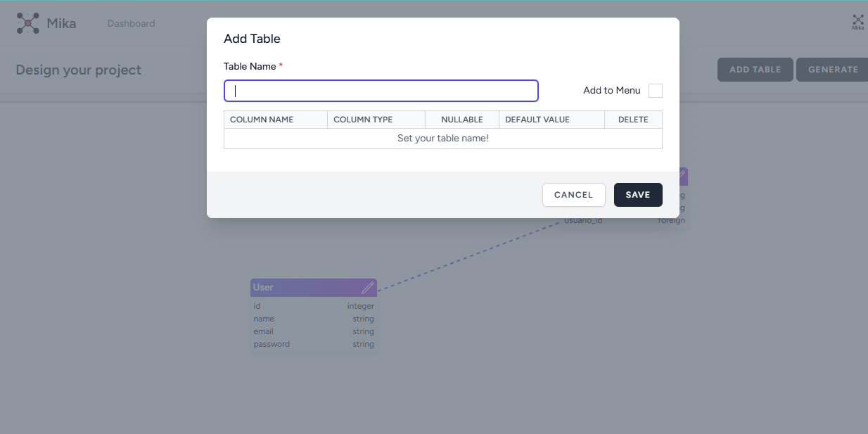Image resolution: width=868 pixels, height=434 pixels.
Task: Click the Generate button
Action: [x=833, y=70]
